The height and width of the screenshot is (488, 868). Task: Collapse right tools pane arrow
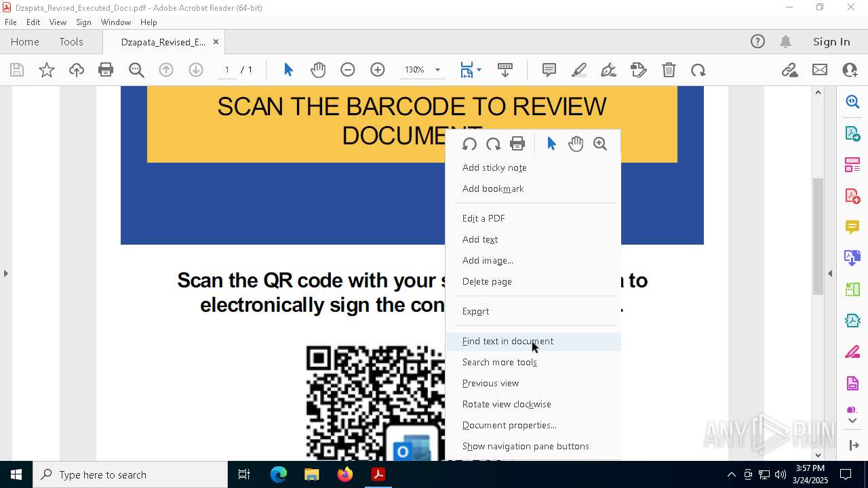(x=830, y=273)
